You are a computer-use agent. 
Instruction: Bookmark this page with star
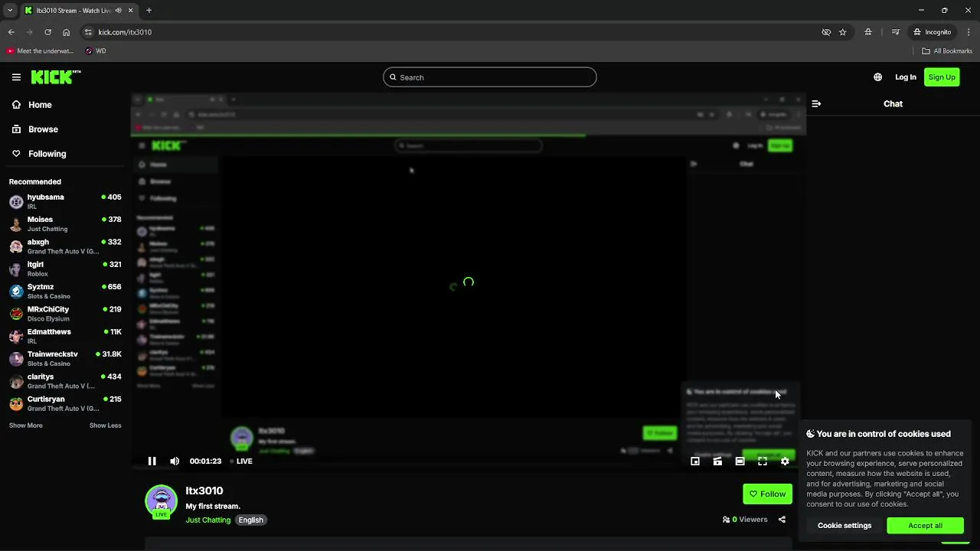(843, 32)
